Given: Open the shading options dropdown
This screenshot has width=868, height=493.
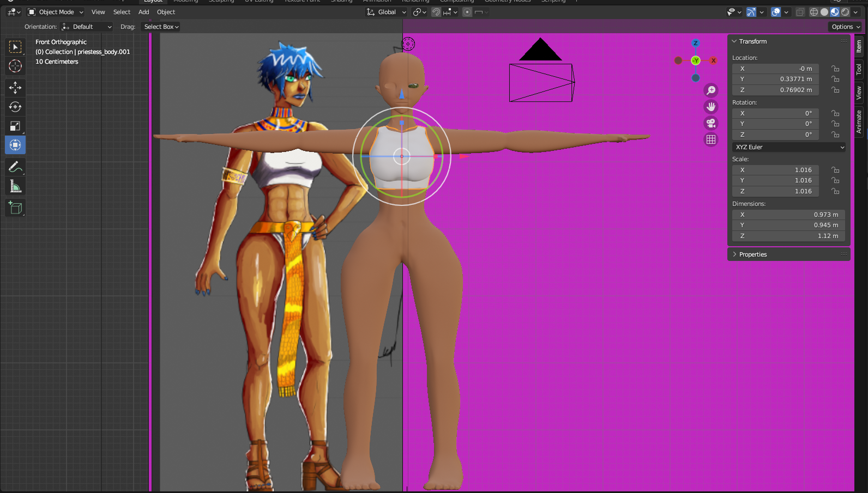Looking at the screenshot, I should coord(855,12).
